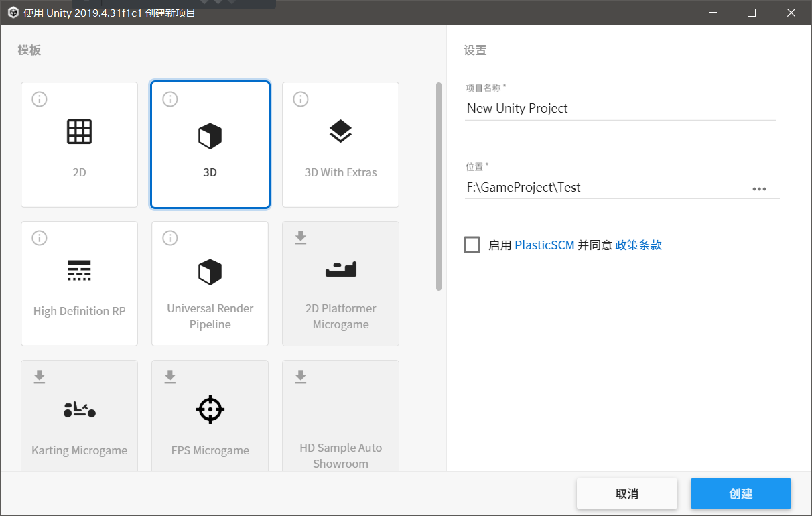Viewport: 812px width, 516px height.
Task: Open the 政策条款 link
Action: tap(638, 245)
